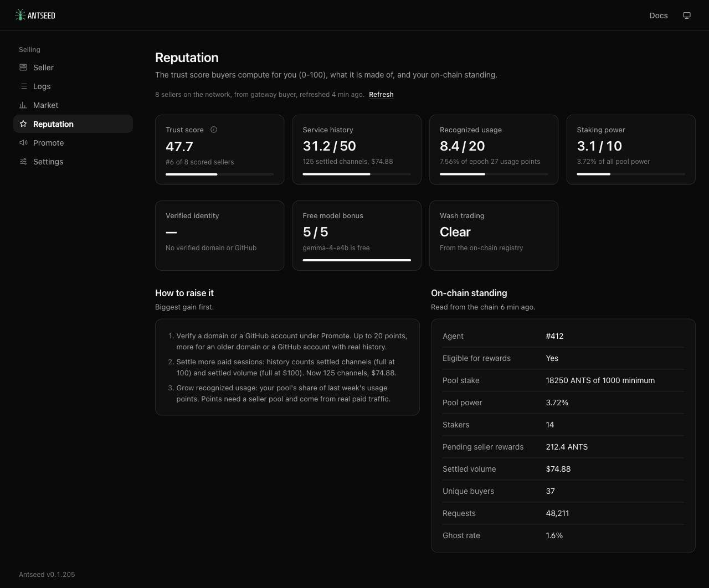The height and width of the screenshot is (588, 709).
Task: Click the 18250 ANTS of 1000 minimum value
Action: [600, 380]
